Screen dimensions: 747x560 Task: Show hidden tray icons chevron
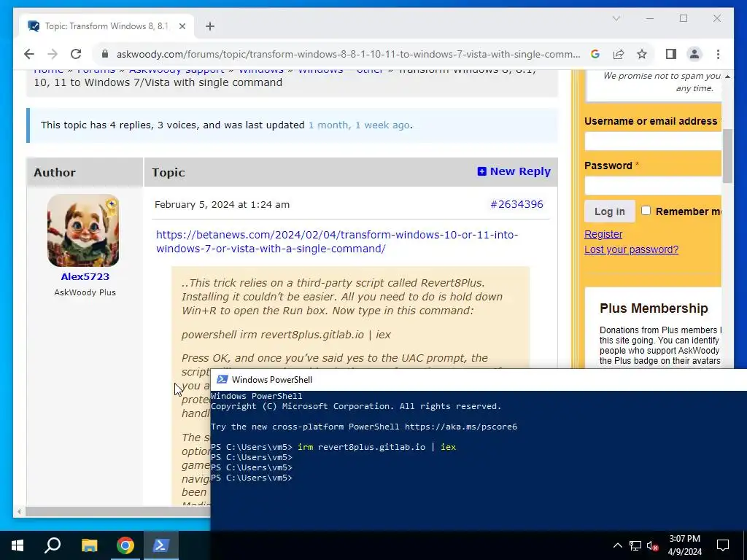click(617, 545)
